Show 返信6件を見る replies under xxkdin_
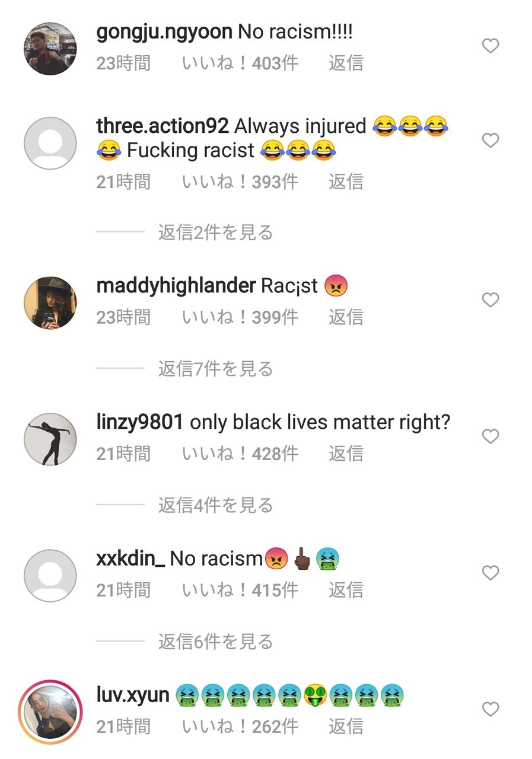This screenshot has width=532, height=759. 215,642
